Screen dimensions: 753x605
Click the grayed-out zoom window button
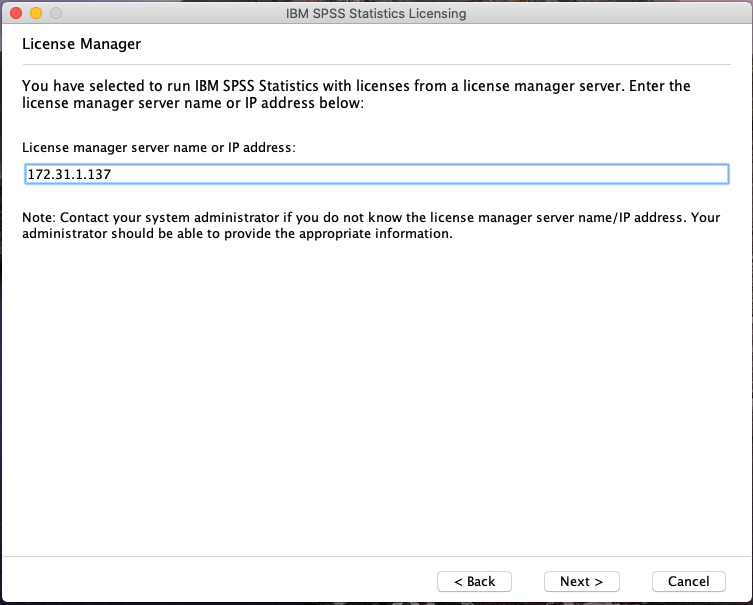[56, 14]
